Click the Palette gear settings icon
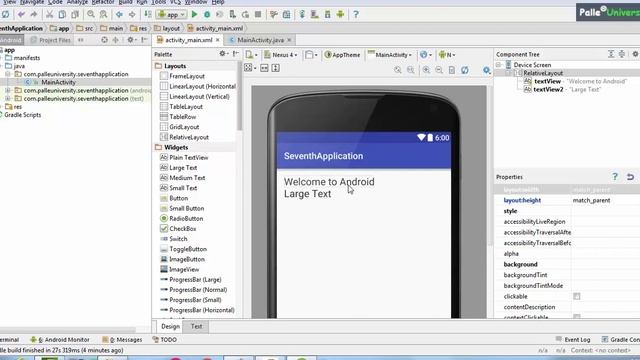Viewport: 640px width, 360px height. [223, 54]
